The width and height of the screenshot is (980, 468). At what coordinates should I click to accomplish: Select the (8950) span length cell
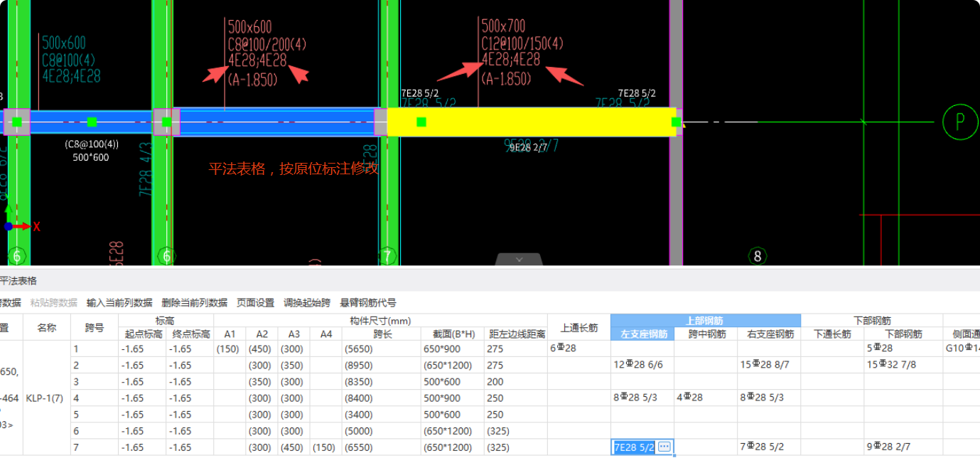point(382,365)
